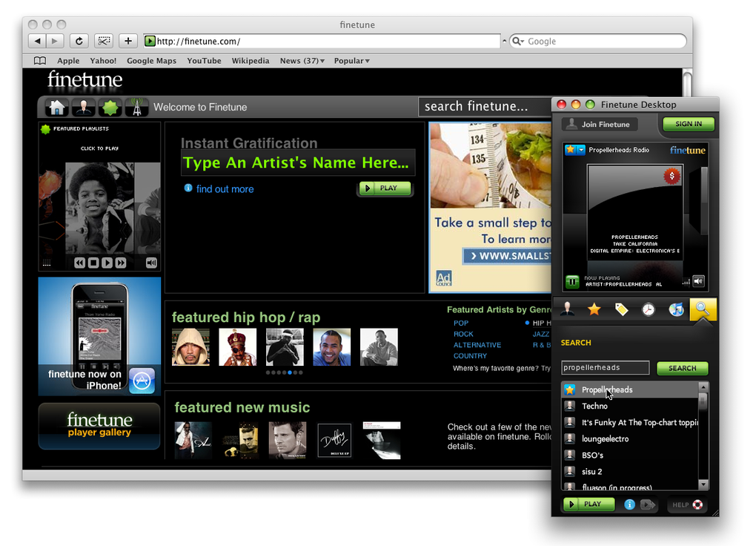Click the Type An Artist's Name field

tap(297, 162)
